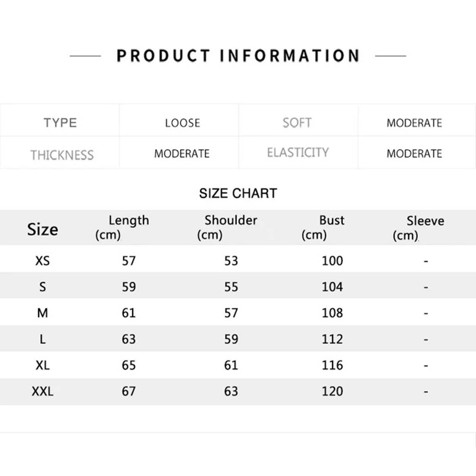Image resolution: width=476 pixels, height=476 pixels.
Task: Select bust value 104 in S row
Action: (x=332, y=287)
